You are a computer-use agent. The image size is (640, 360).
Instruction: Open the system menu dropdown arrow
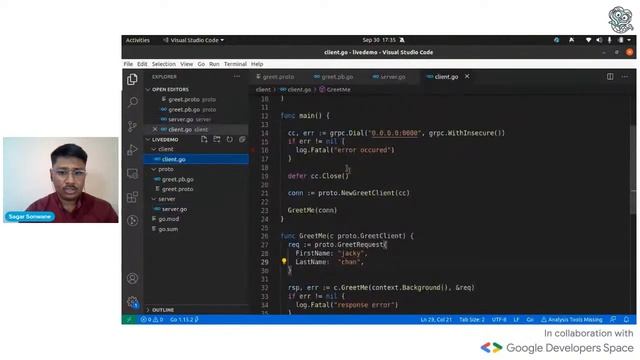pyautogui.click(x=629, y=40)
